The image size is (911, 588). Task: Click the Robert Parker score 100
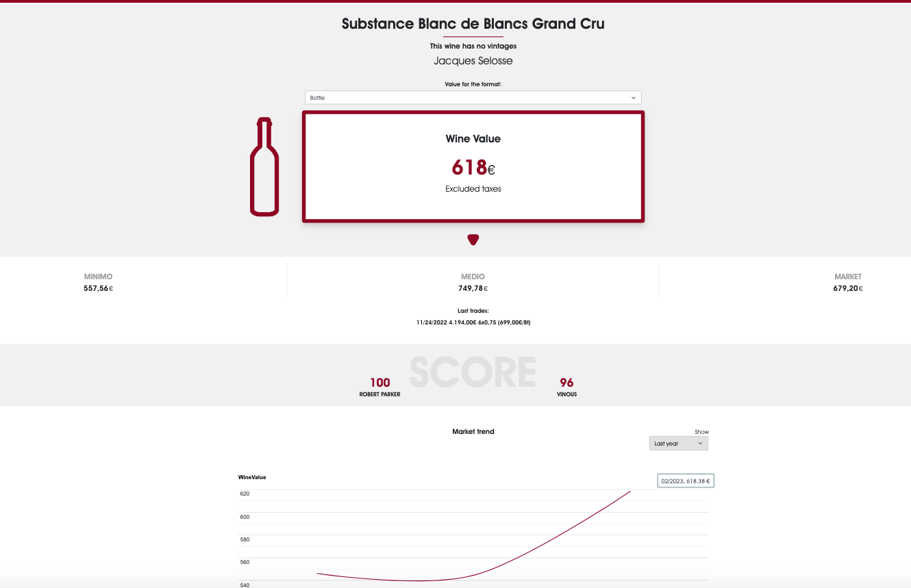coord(380,383)
